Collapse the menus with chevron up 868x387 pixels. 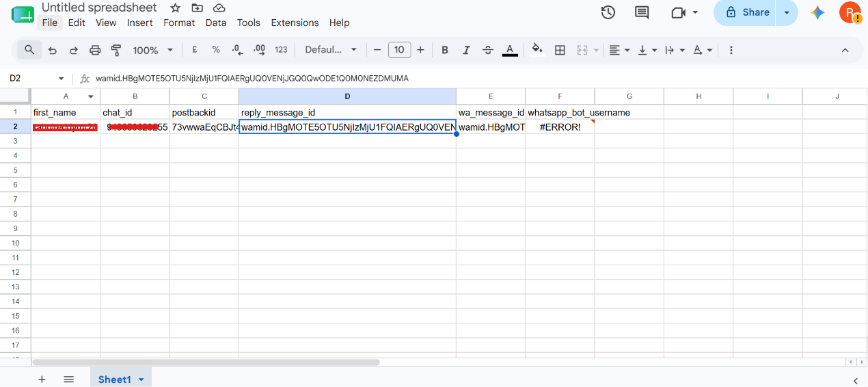845,50
